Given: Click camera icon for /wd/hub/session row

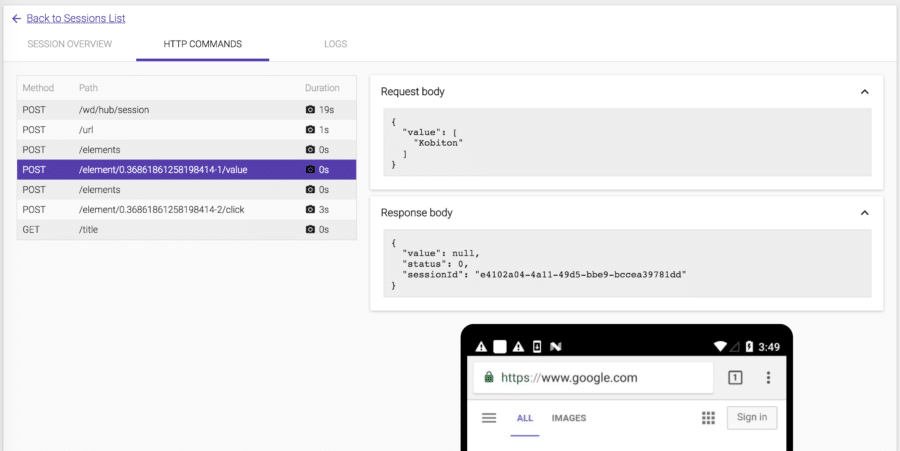Looking at the screenshot, I should (x=310, y=110).
